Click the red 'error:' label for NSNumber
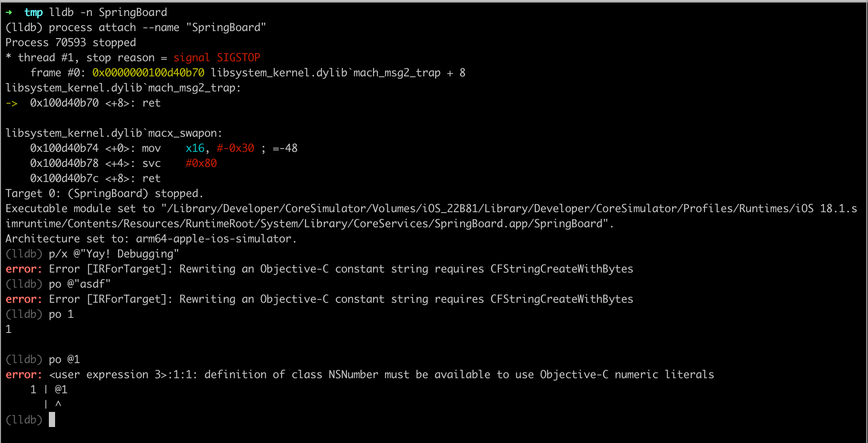 click(24, 375)
